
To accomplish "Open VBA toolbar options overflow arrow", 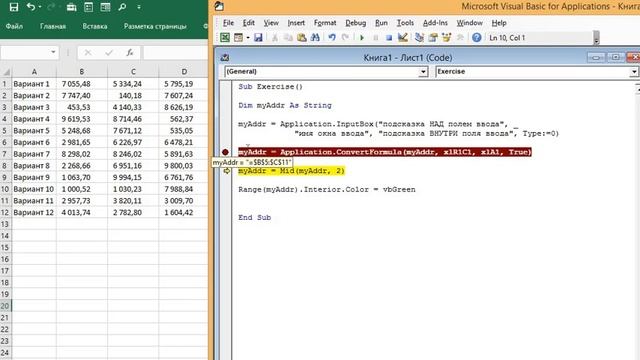I will tap(596, 38).
